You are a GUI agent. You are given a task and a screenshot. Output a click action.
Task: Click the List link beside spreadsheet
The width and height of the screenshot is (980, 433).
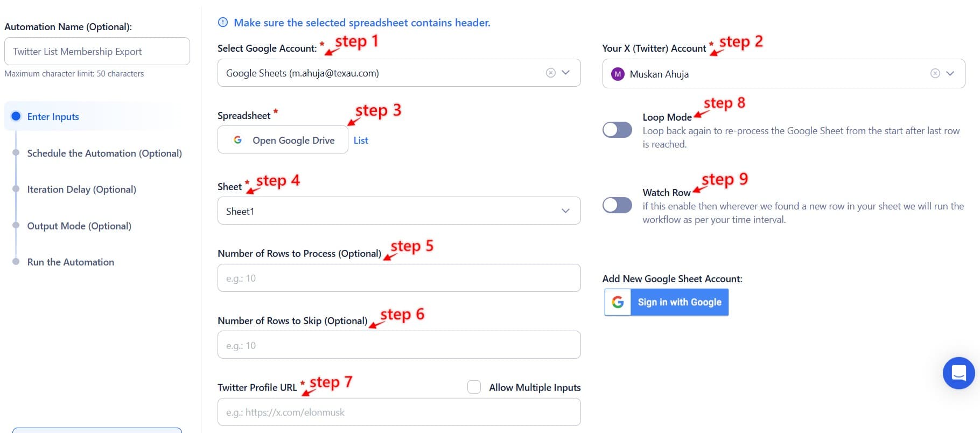[x=361, y=140]
